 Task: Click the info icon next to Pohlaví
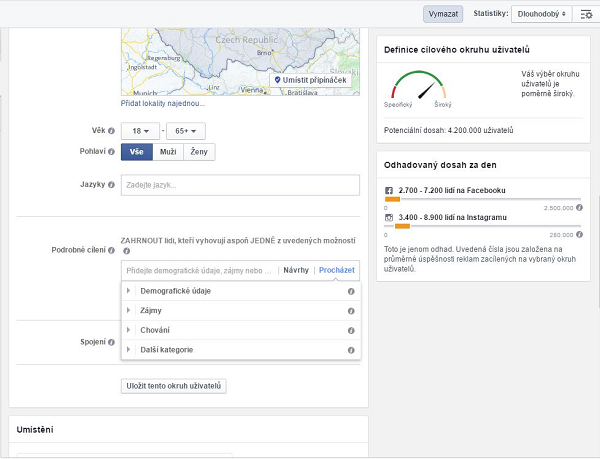[x=111, y=151]
